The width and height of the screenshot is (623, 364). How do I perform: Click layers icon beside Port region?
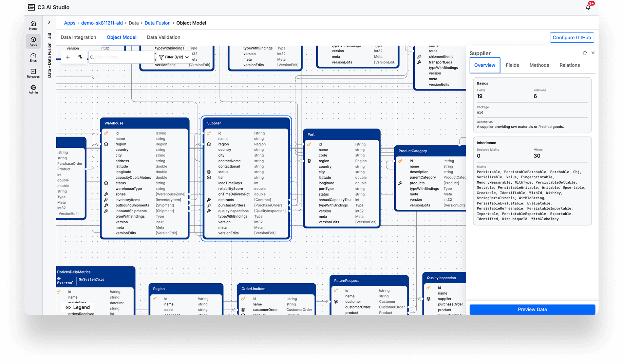309,161
